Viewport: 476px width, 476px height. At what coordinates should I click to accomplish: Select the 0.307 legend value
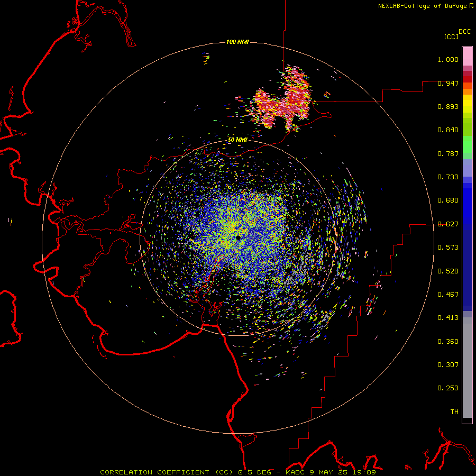(448, 365)
